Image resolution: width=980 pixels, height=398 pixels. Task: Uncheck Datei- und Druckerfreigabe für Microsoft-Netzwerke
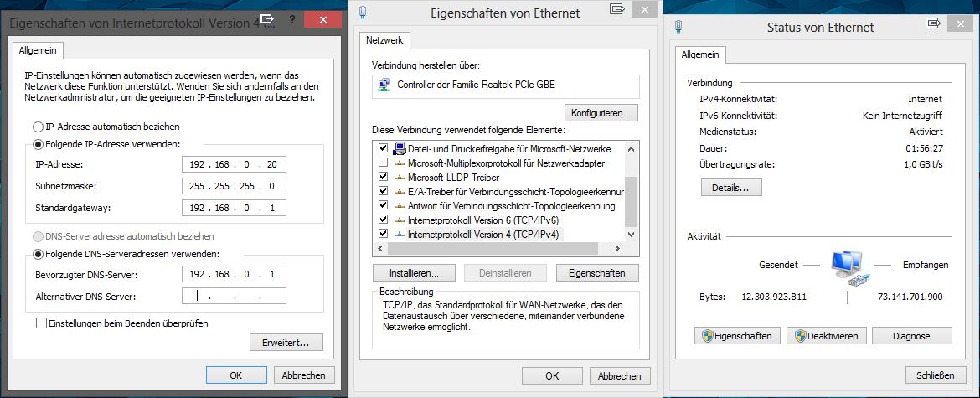coord(383,148)
